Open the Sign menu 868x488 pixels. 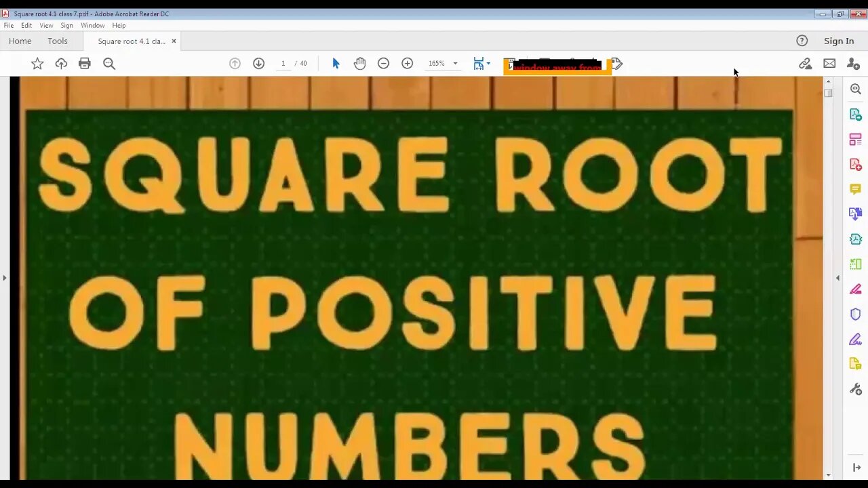66,25
